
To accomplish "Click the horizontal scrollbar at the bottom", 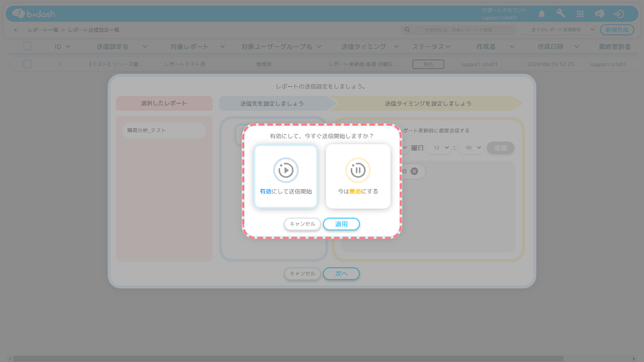I will pos(288,359).
